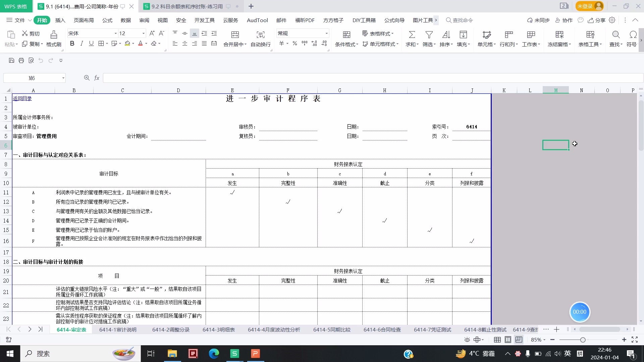644x362 pixels.
Task: Click the add new sheet plus button
Action: coord(556,329)
